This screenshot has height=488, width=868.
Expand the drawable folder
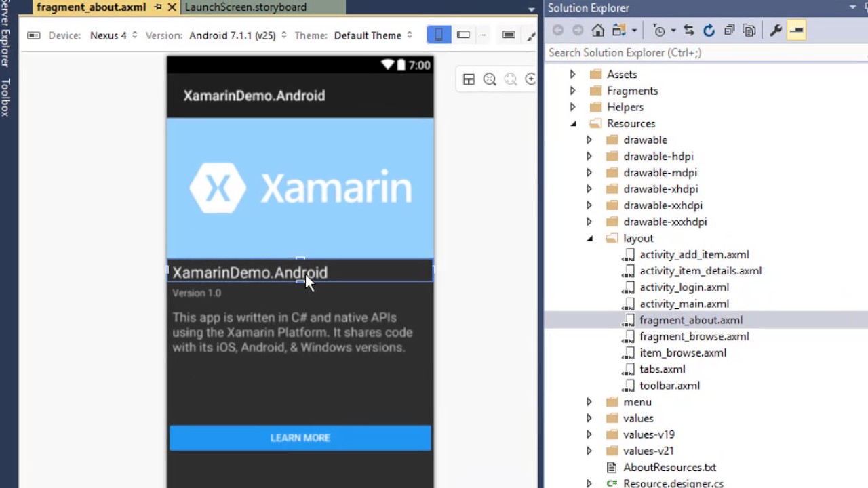pos(589,140)
